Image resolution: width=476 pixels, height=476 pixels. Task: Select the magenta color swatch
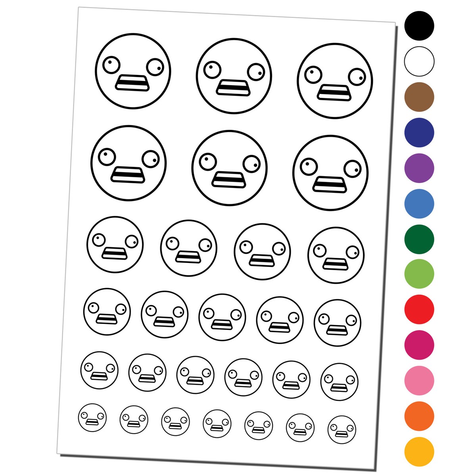tap(419, 345)
